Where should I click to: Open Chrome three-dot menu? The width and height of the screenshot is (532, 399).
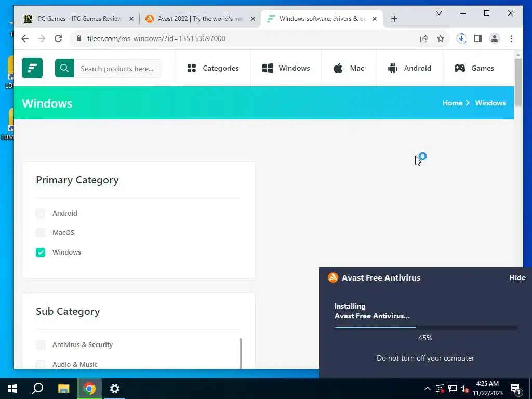click(x=511, y=38)
